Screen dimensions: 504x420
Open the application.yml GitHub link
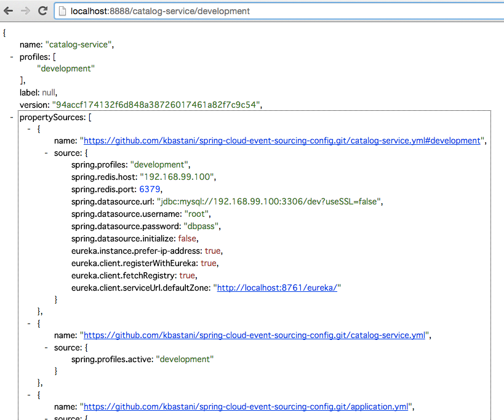point(244,406)
